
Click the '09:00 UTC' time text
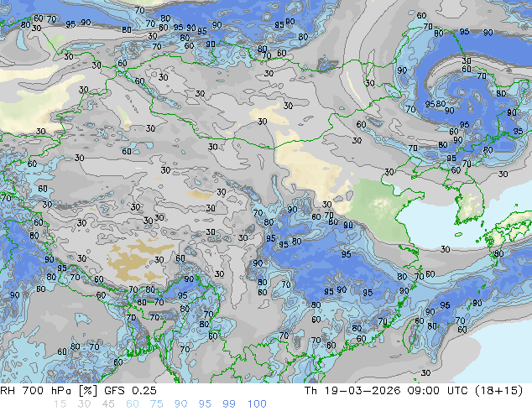pos(439,391)
